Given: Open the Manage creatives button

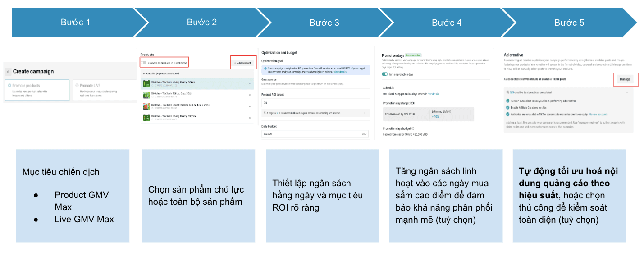Looking at the screenshot, I should [625, 79].
